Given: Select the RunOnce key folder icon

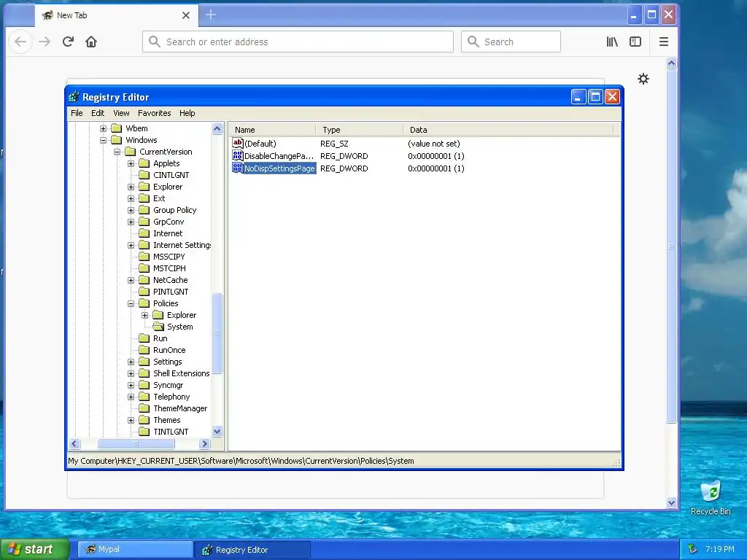Looking at the screenshot, I should 144,350.
